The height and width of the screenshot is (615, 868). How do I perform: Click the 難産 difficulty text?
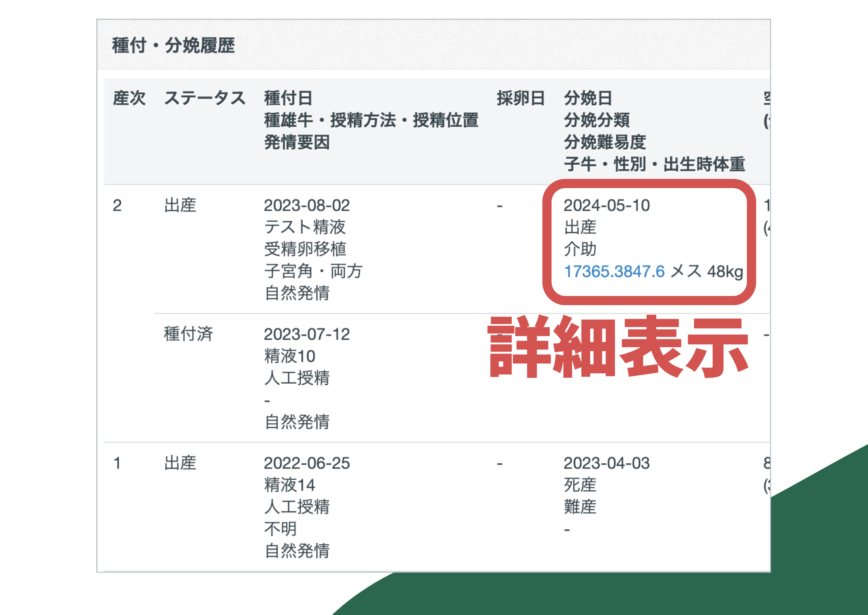click(x=580, y=507)
